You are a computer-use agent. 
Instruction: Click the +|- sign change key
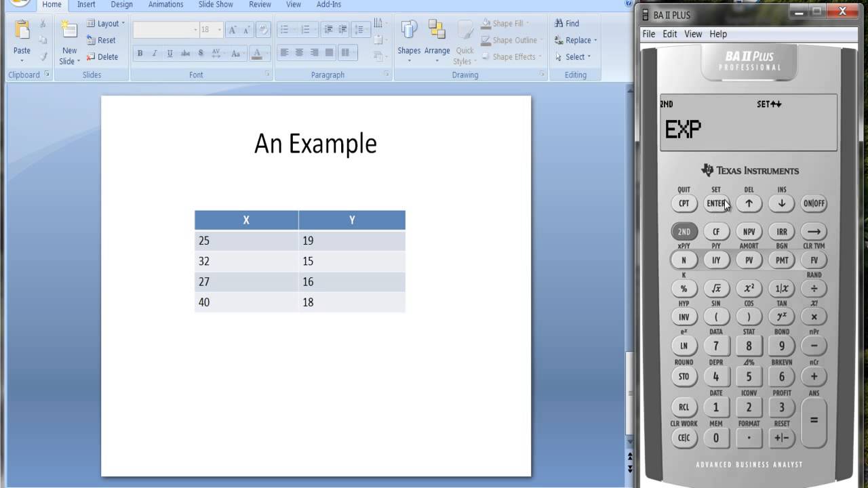[x=781, y=438]
